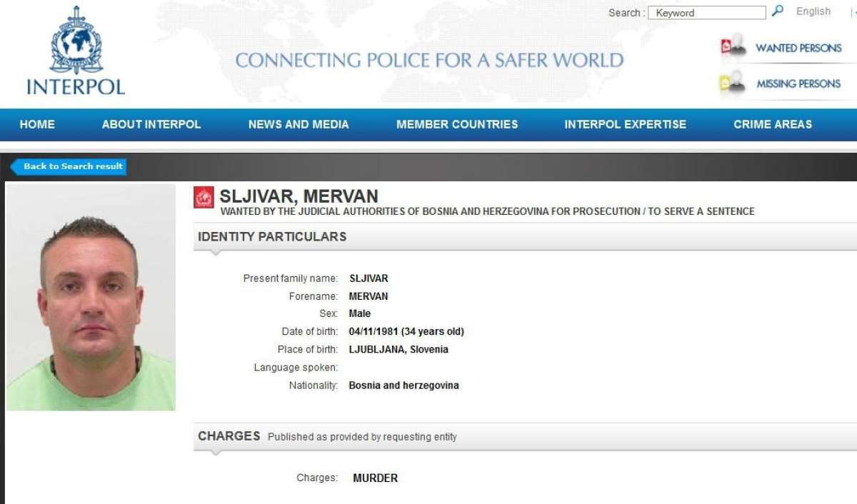Click 'Published as provided by requesting entity' note
Screen dimensions: 857x504
pos(362,436)
